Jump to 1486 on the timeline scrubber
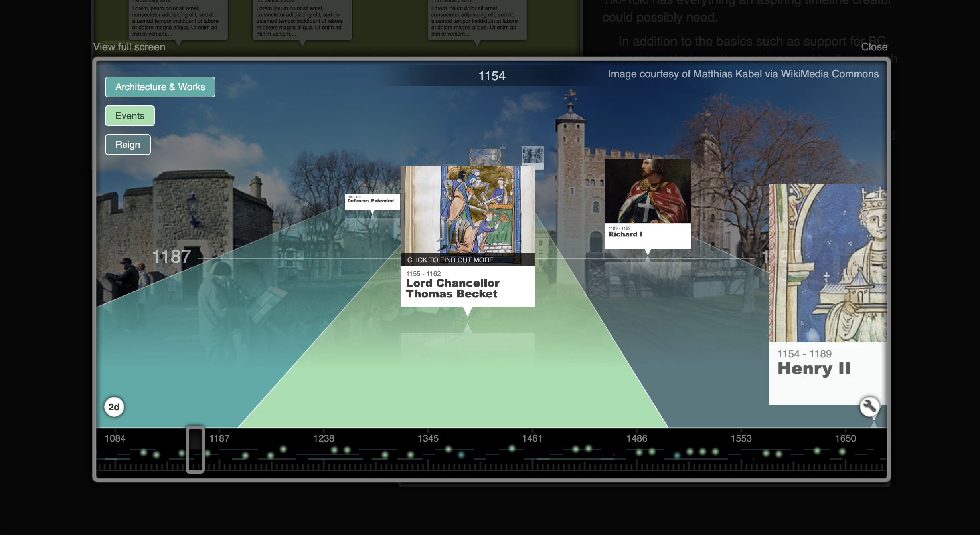980x535 pixels. tap(637, 438)
